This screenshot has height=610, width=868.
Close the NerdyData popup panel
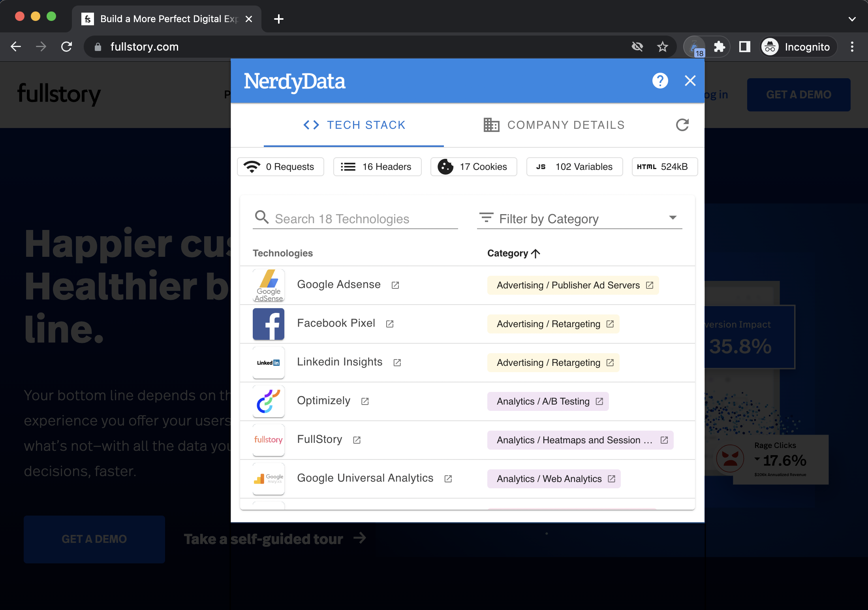[x=690, y=81]
